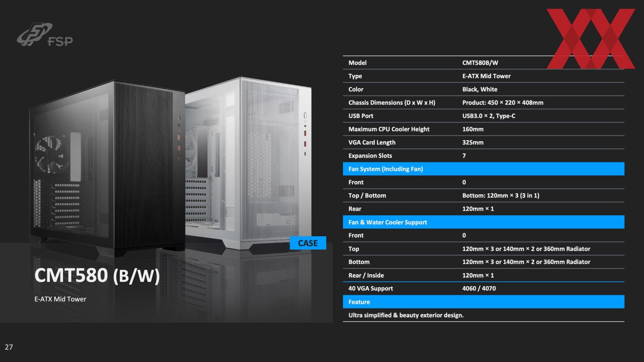Select the 325mm value

tap(473, 142)
